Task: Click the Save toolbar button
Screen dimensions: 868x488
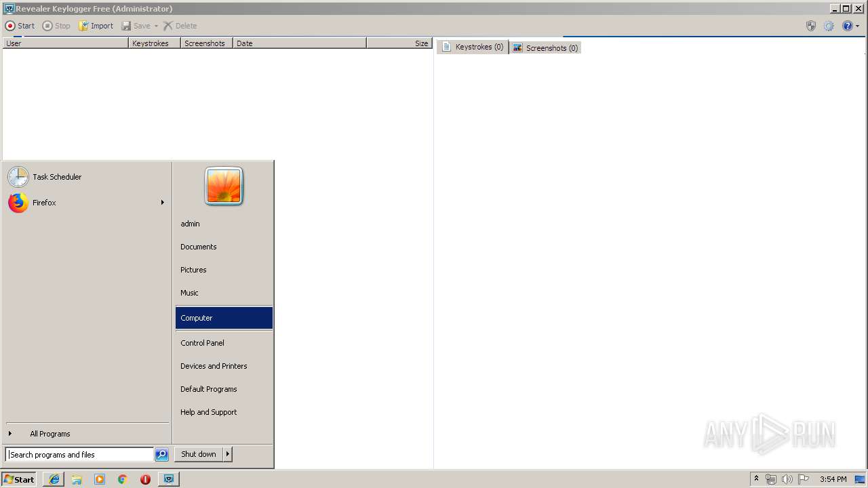Action: click(x=136, y=26)
